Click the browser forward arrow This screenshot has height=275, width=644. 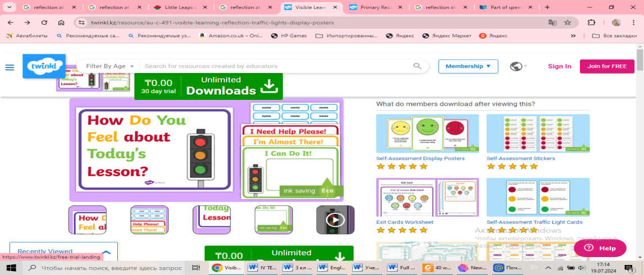pos(27,22)
